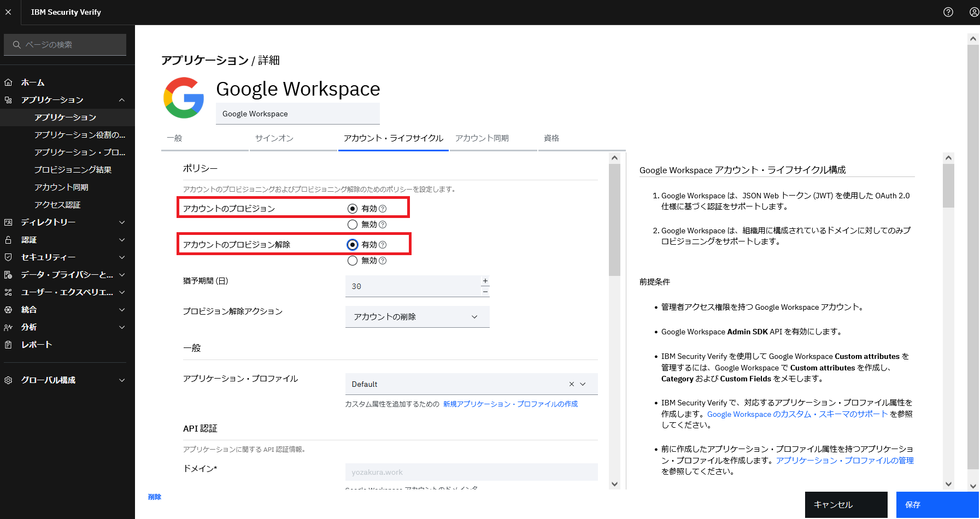Show help for アカウントのプロビジョン 有効
Viewport: 980px width, 519px height.
point(383,209)
